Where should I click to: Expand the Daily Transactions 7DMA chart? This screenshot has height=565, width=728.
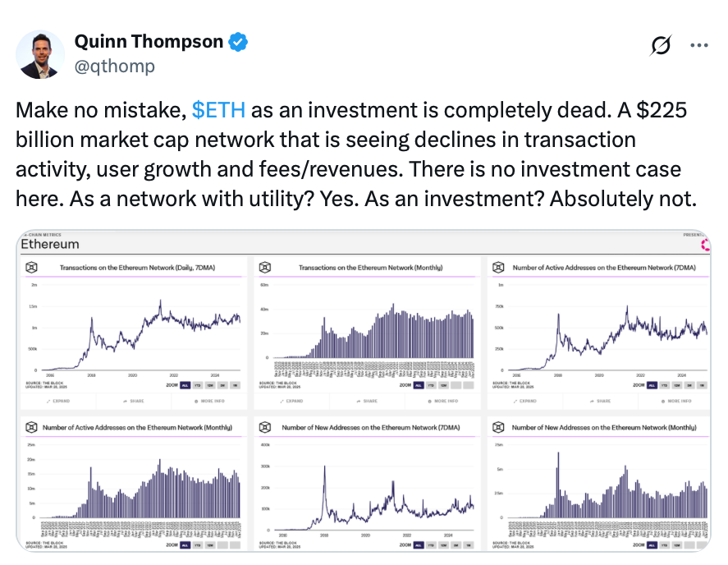pyautogui.click(x=56, y=401)
